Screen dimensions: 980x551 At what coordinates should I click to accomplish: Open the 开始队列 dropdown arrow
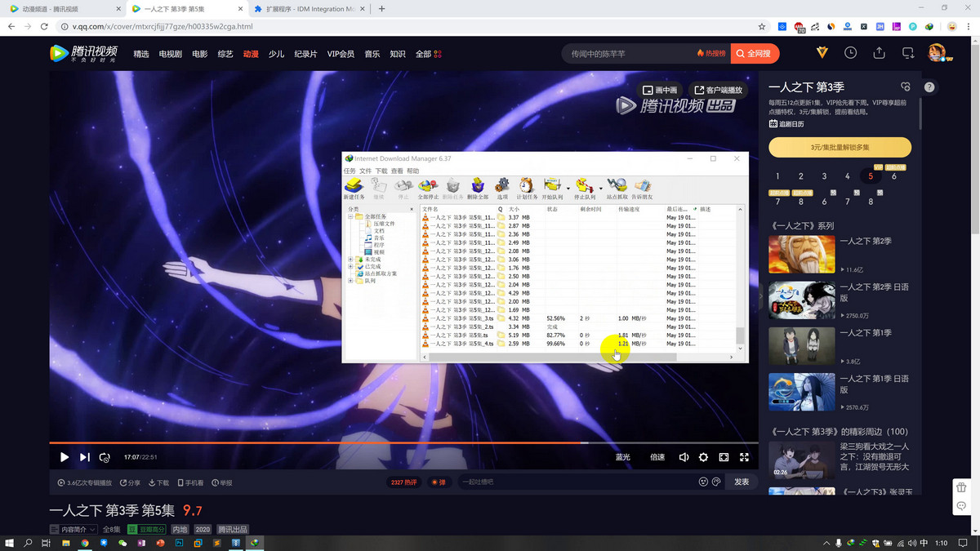568,188
